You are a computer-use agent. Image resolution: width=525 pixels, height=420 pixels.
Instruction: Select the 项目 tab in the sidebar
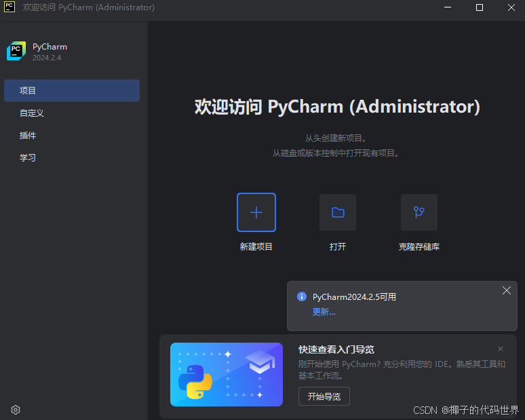(x=72, y=90)
